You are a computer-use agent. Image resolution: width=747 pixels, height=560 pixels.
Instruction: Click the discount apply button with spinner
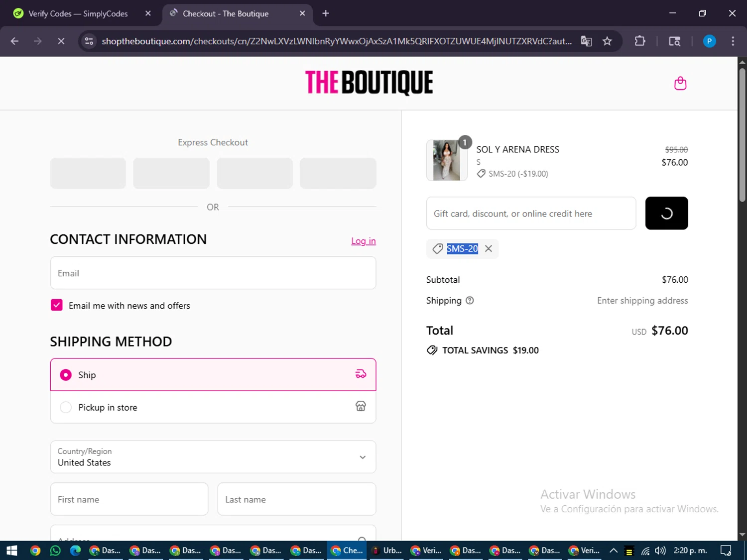tap(666, 213)
